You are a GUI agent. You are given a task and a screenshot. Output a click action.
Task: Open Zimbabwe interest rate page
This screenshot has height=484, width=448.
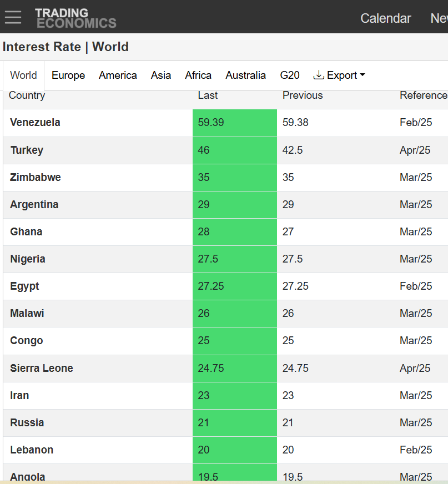tap(36, 178)
